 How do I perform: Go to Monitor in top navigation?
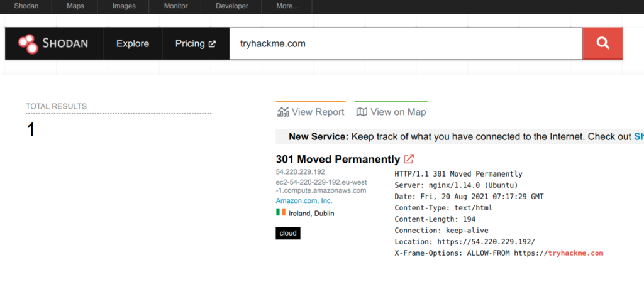coord(175,6)
